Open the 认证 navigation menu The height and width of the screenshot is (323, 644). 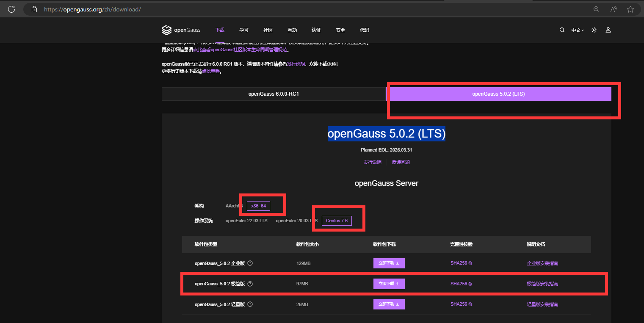[x=316, y=30]
